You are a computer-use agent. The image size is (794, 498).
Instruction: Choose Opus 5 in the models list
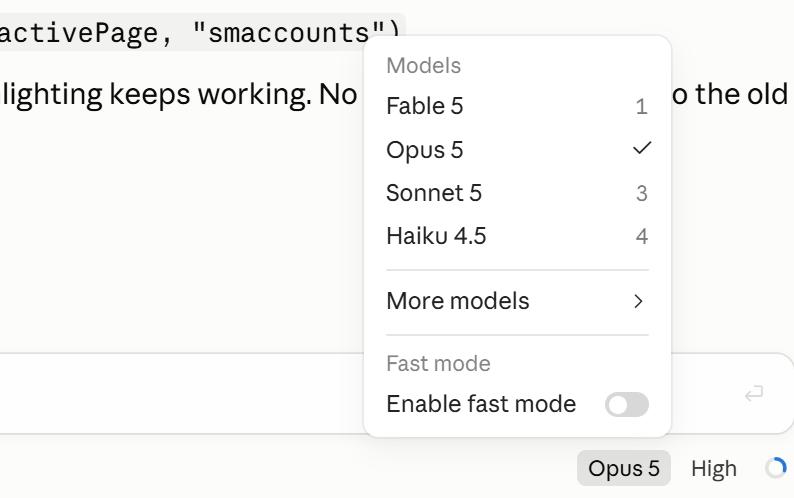(x=517, y=150)
